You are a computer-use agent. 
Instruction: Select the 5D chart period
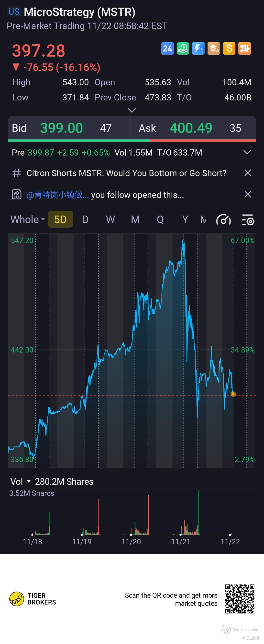pos(60,219)
